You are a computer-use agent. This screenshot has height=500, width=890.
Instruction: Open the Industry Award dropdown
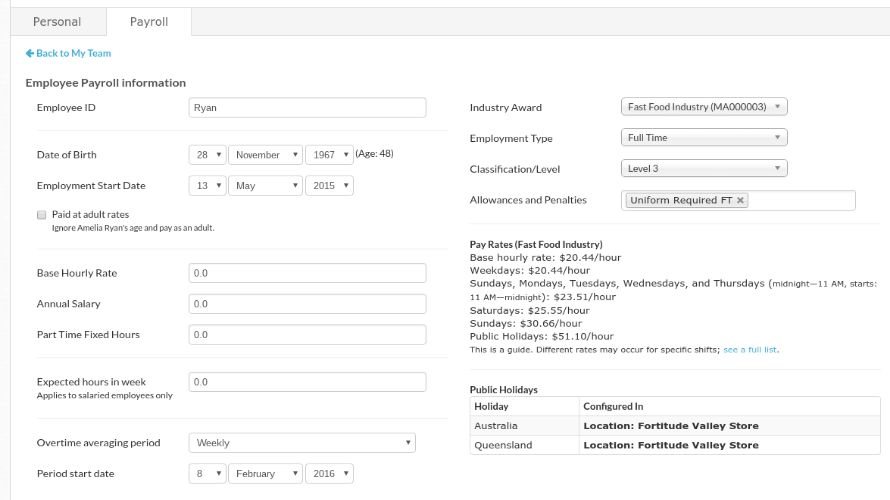[x=704, y=107]
